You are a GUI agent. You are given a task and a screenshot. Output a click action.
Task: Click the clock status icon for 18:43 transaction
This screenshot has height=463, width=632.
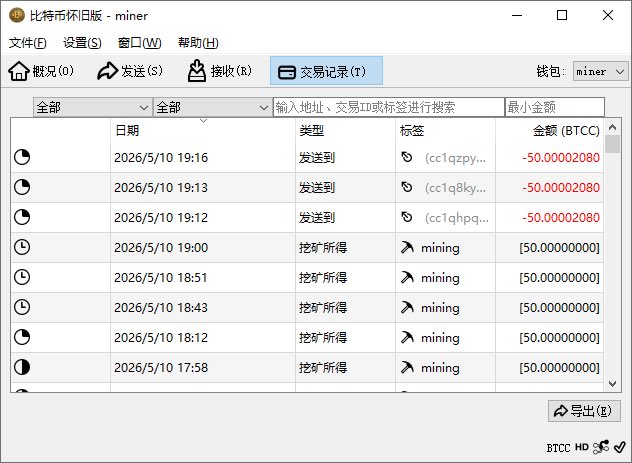(22, 307)
